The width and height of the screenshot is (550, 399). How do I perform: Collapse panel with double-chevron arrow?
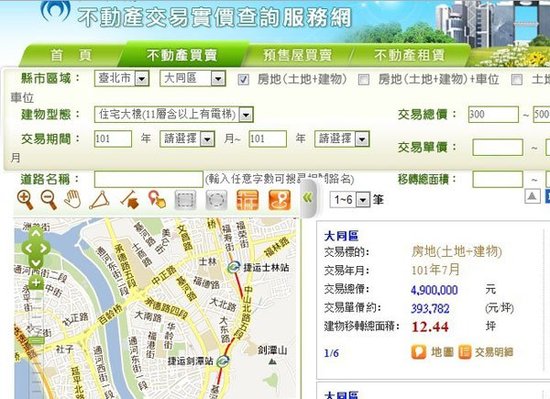[307, 198]
